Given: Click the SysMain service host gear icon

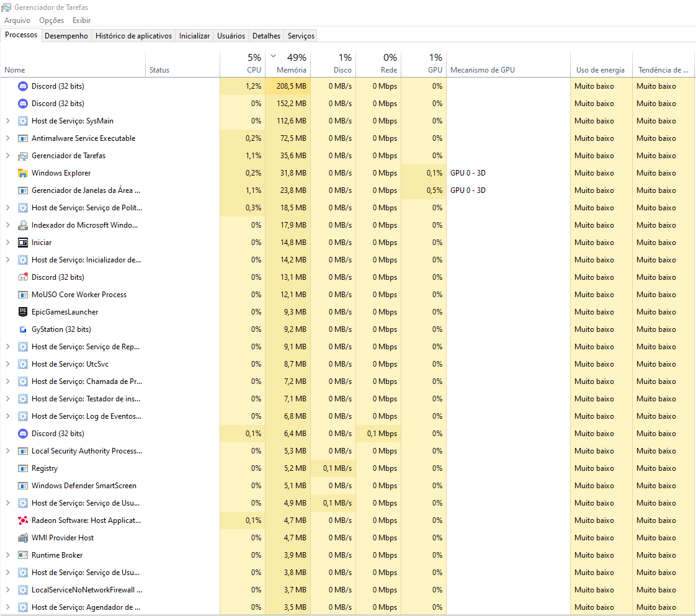Looking at the screenshot, I should [x=22, y=121].
